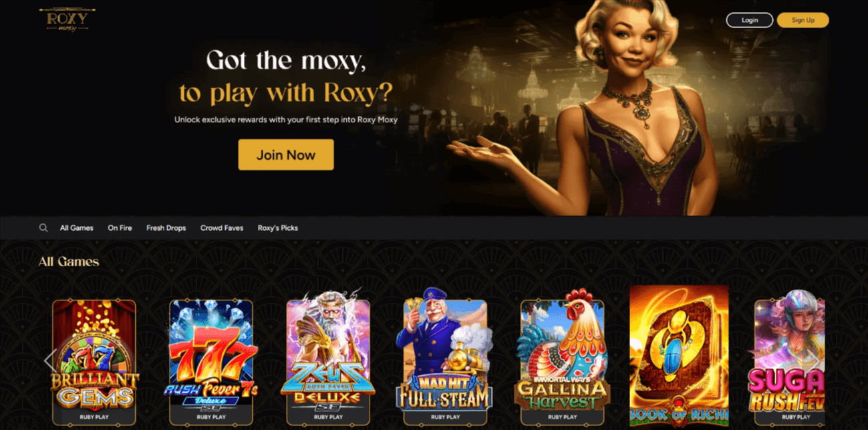Play Mad Hit Full Steam
Screen dimensions: 868x430
pos(445,362)
